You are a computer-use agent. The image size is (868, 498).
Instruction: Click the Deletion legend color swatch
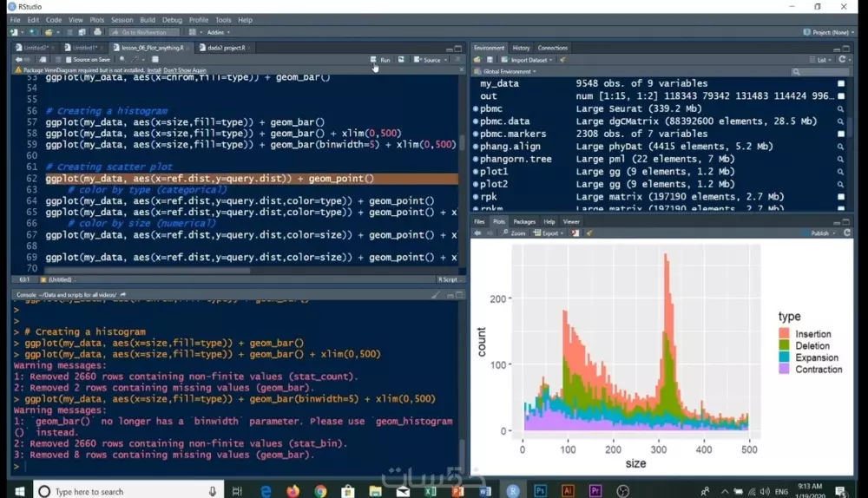pos(784,345)
